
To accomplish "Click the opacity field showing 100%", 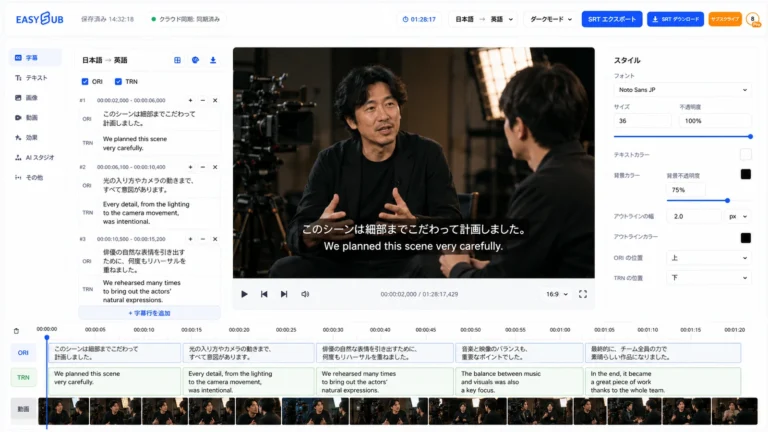I will pos(715,121).
